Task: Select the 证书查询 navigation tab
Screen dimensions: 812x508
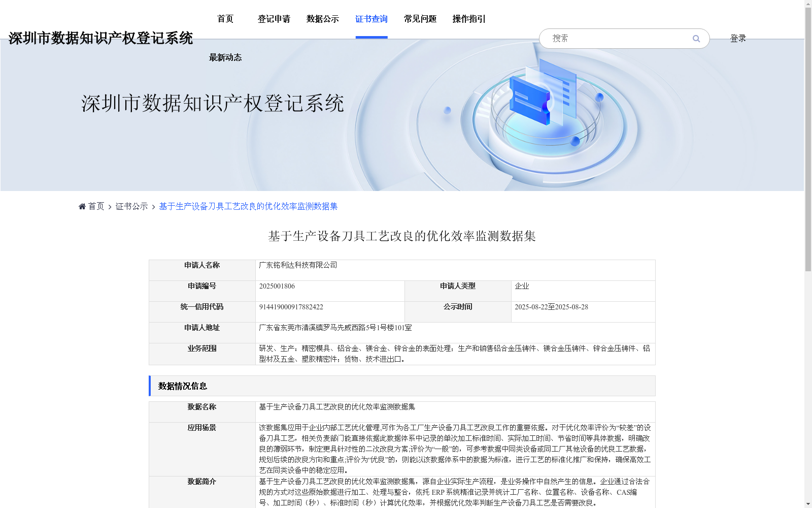Action: [x=371, y=19]
